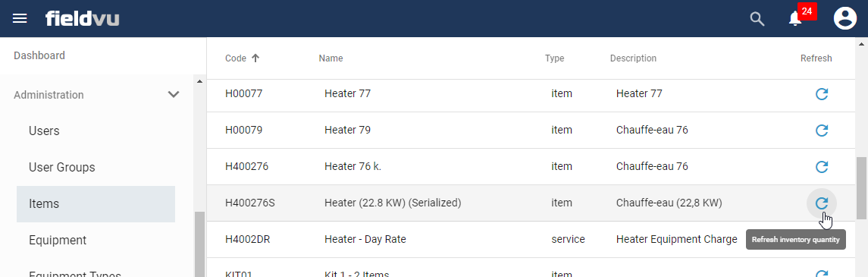The height and width of the screenshot is (277, 868).
Task: Click the page scroll up arrow
Action: (x=862, y=43)
